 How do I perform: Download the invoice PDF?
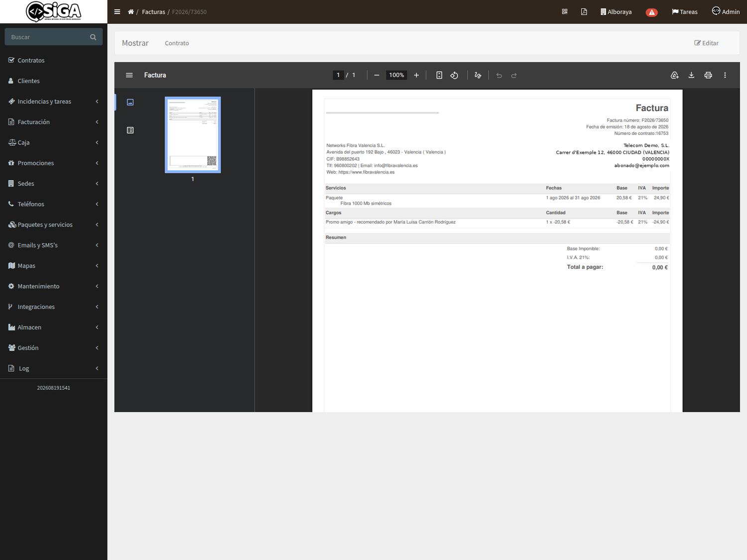click(691, 75)
